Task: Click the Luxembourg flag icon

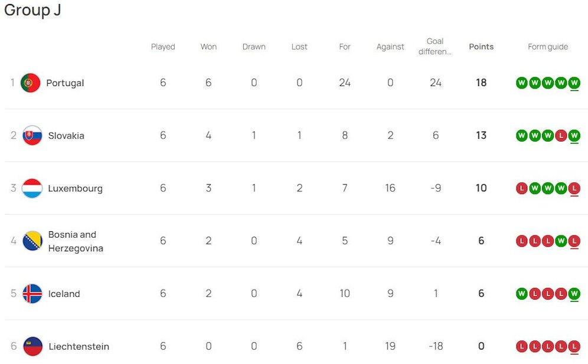Action: pos(32,188)
